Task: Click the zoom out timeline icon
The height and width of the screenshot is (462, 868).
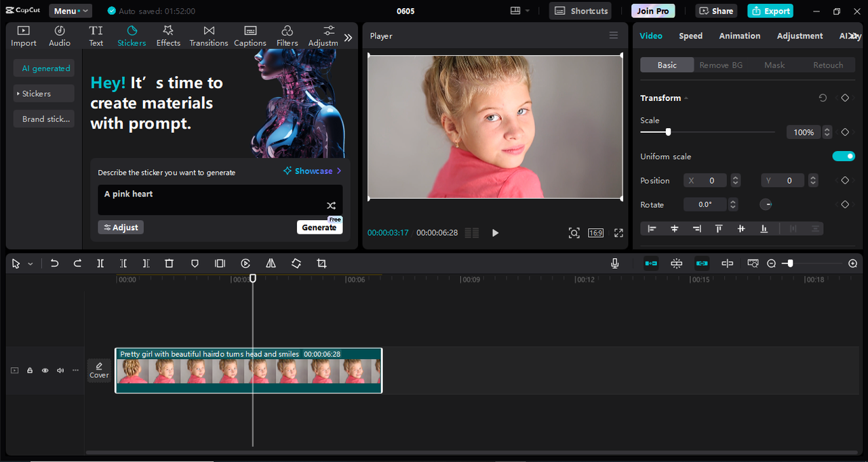Action: click(771, 264)
